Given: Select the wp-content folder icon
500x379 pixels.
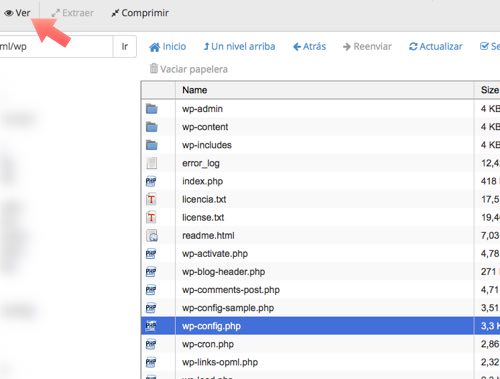Looking at the screenshot, I should pyautogui.click(x=152, y=127).
